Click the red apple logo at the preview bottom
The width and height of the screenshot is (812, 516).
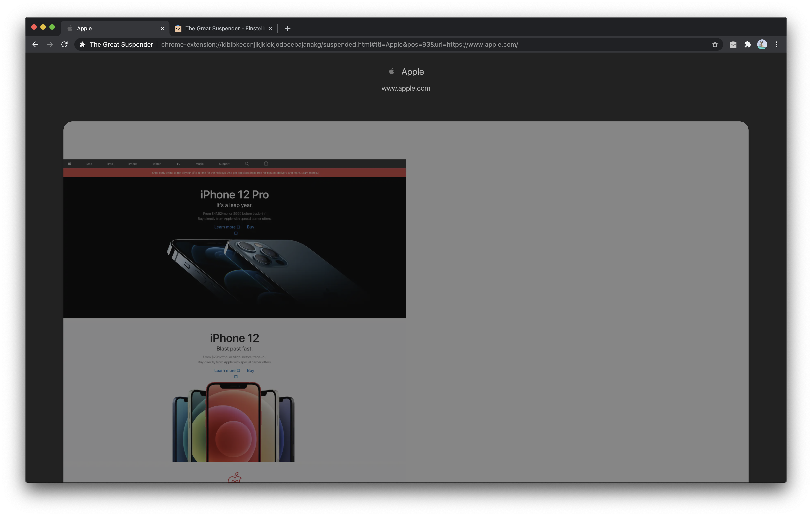(x=235, y=477)
